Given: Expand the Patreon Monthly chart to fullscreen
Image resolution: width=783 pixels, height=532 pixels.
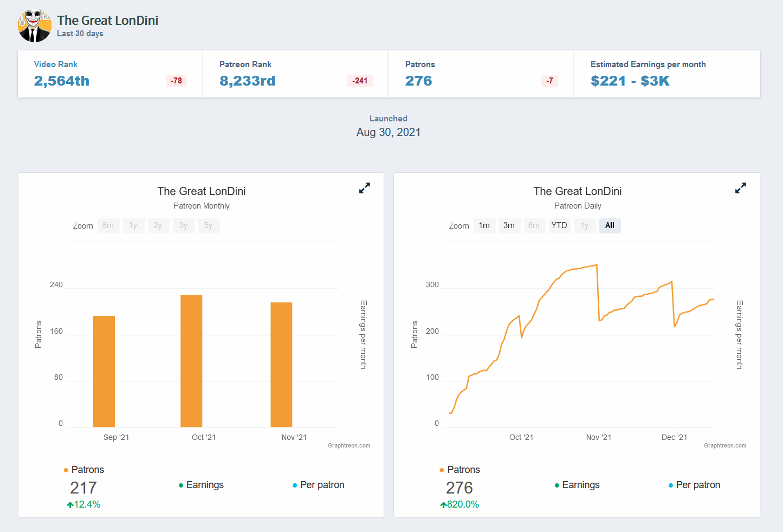Looking at the screenshot, I should 365,188.
